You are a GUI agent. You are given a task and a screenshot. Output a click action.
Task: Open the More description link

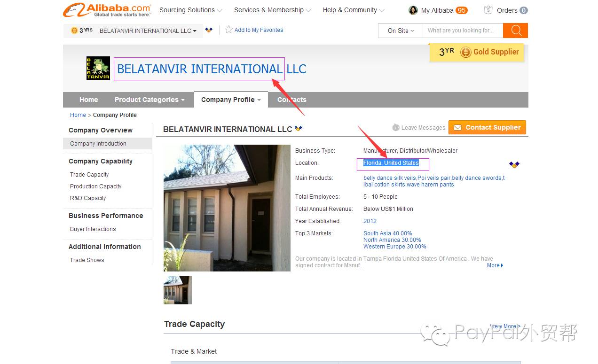pos(495,265)
